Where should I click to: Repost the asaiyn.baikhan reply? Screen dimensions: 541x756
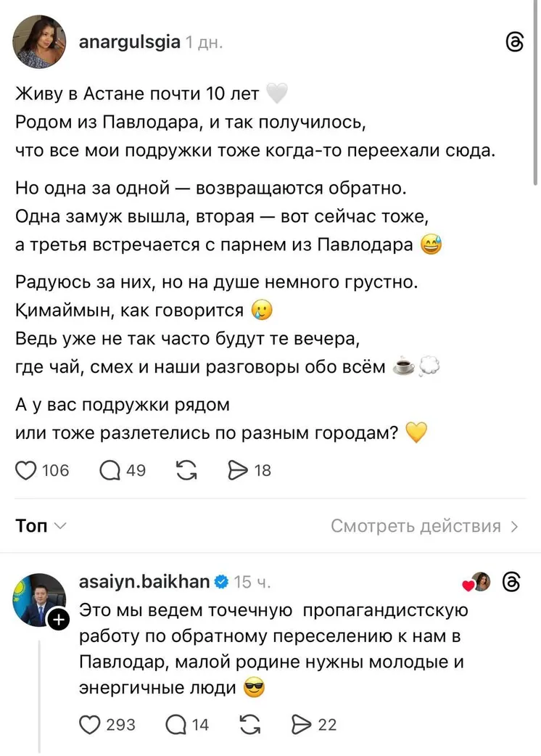point(251,724)
